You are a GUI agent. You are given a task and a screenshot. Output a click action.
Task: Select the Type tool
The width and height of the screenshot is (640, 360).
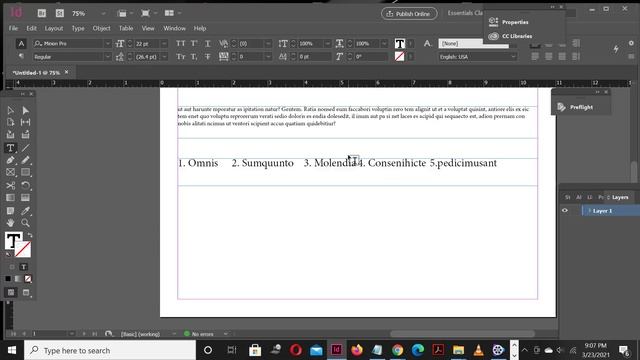pyautogui.click(x=10, y=148)
